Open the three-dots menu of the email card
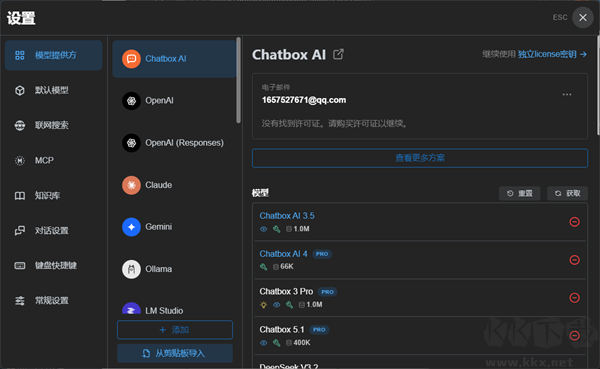This screenshot has height=369, width=600. pos(567,95)
